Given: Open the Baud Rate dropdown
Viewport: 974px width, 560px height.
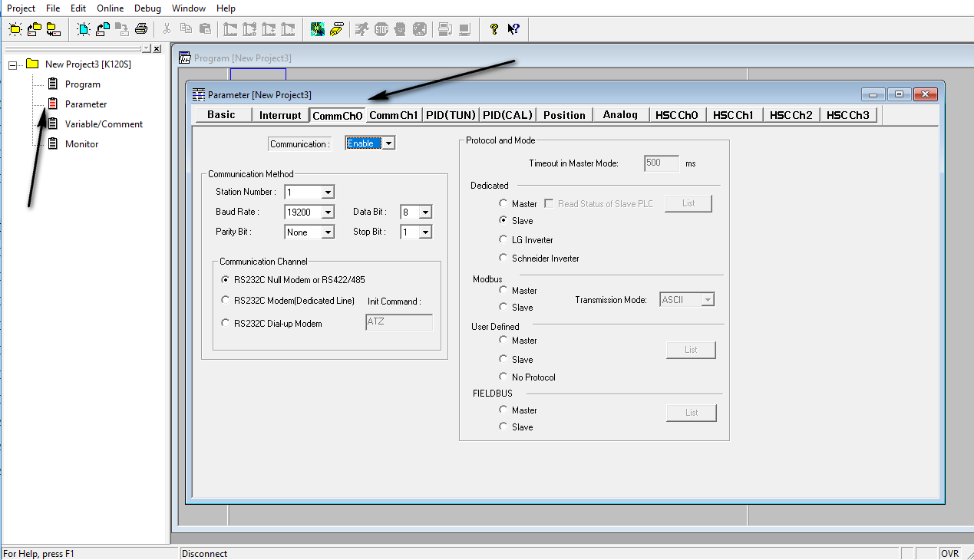Looking at the screenshot, I should 328,212.
